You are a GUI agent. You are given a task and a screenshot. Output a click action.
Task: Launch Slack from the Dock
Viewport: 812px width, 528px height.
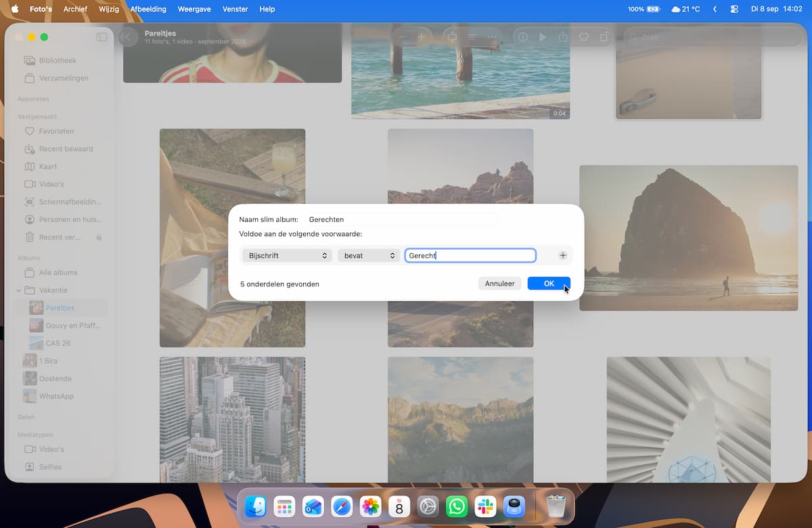(486, 506)
